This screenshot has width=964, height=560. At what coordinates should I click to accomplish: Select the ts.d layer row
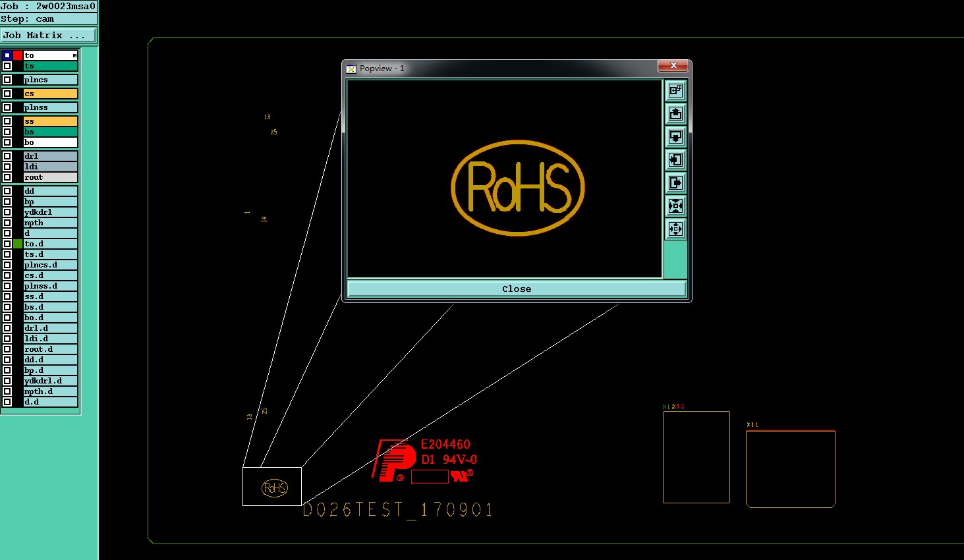tap(51, 254)
